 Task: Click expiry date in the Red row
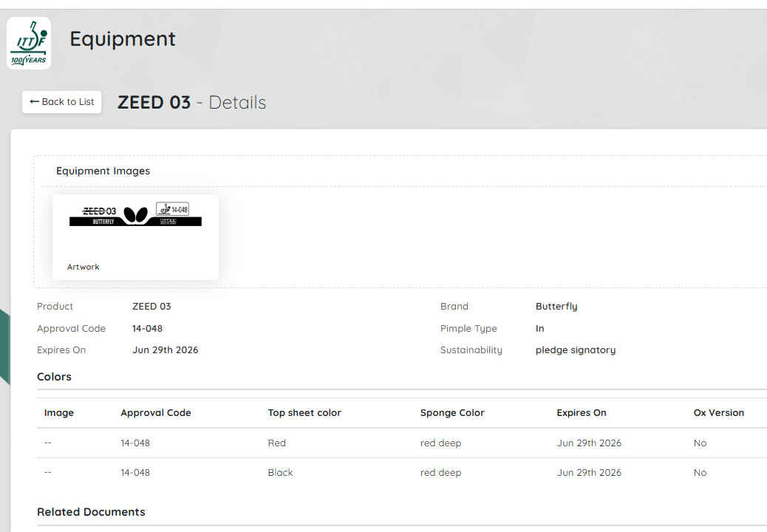589,443
